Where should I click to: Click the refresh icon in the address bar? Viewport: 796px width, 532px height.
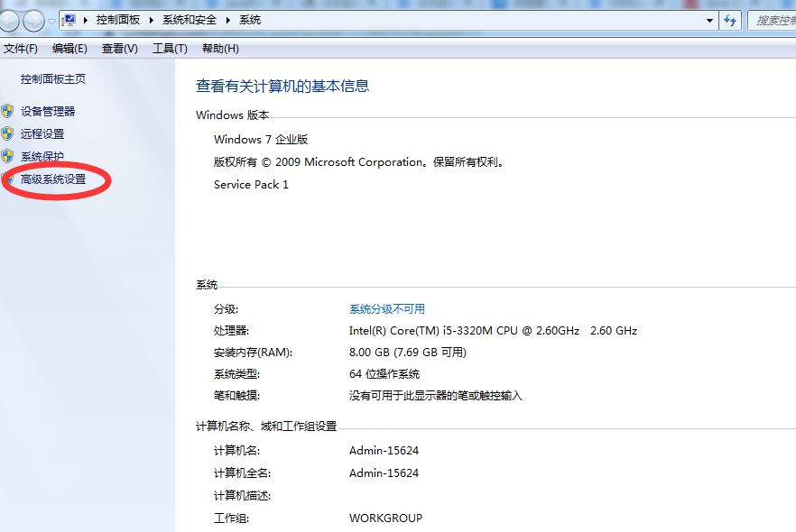[730, 20]
